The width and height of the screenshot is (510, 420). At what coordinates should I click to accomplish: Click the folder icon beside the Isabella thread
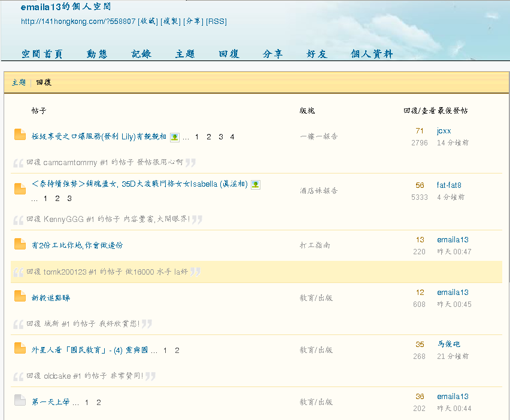[19, 184]
